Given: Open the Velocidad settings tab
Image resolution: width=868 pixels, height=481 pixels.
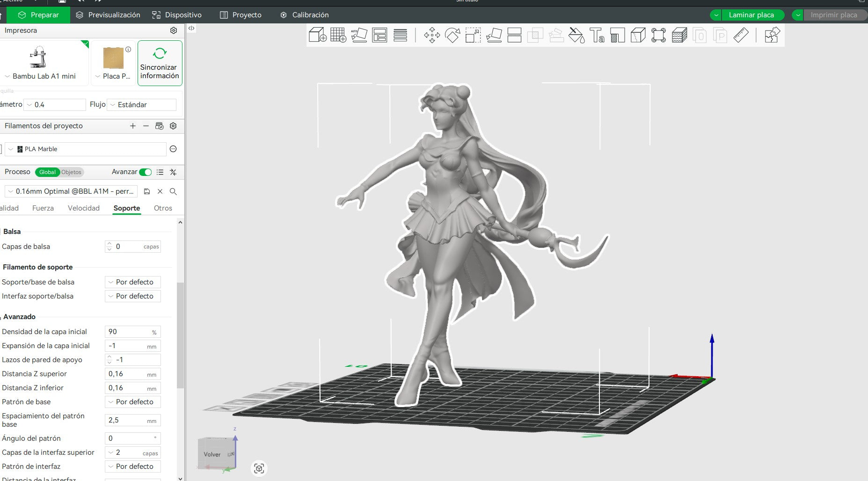Looking at the screenshot, I should pos(84,208).
